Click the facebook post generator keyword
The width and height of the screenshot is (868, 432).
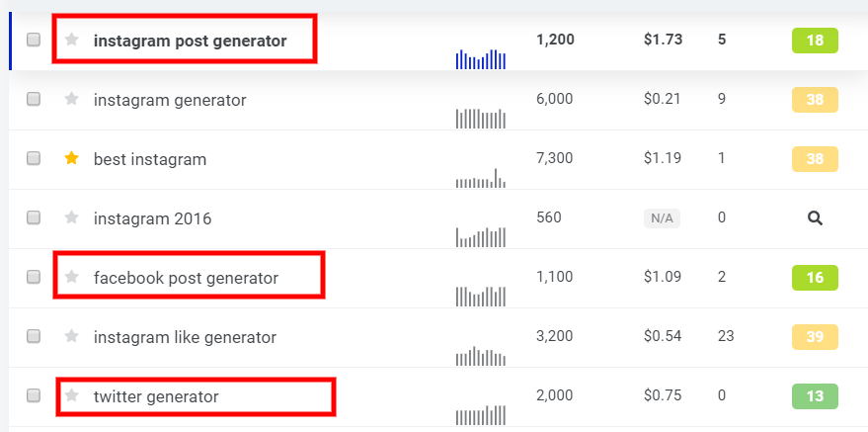pyautogui.click(x=186, y=278)
